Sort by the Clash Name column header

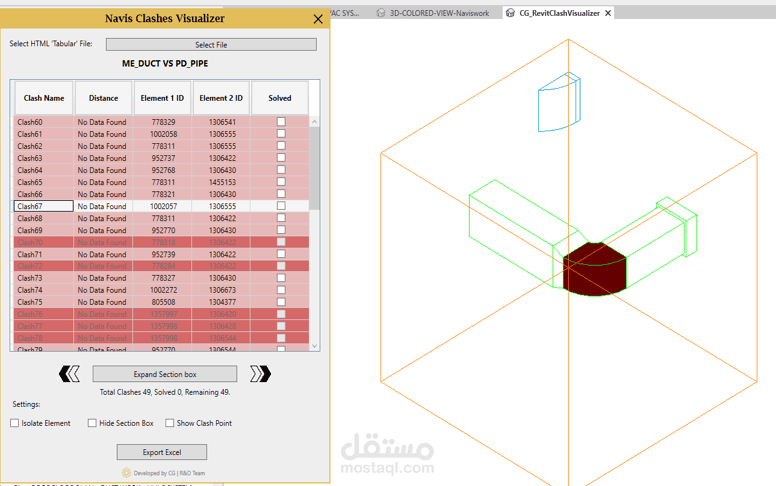point(44,98)
